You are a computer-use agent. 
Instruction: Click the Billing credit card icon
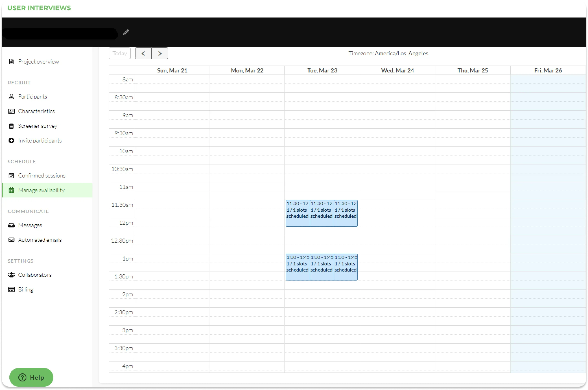[x=11, y=289]
